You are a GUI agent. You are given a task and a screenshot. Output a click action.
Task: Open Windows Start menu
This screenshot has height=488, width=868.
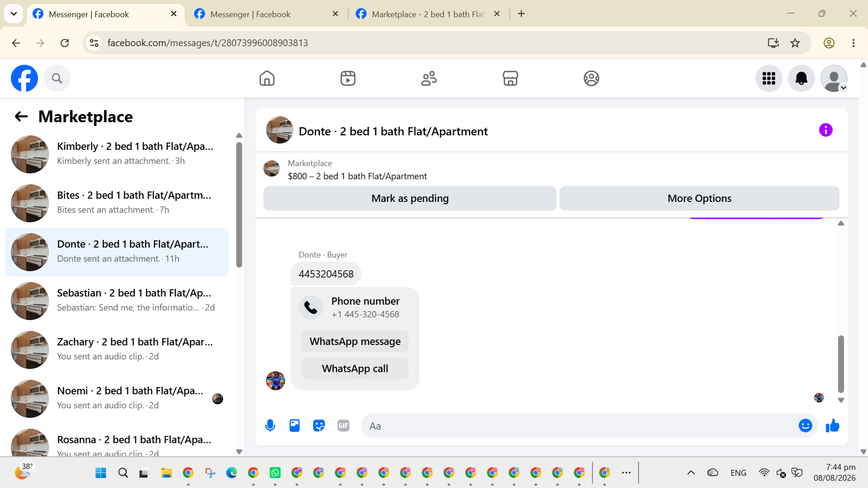pos(100,473)
